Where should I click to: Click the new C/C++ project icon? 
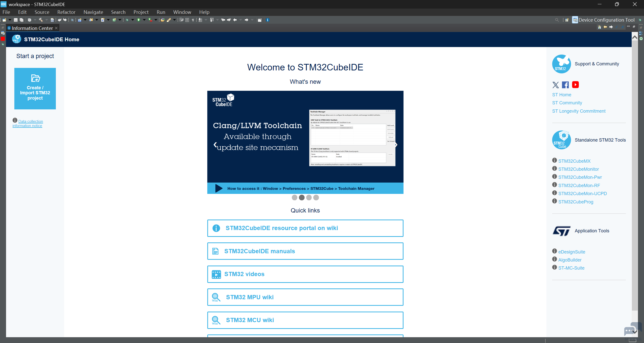(x=79, y=20)
